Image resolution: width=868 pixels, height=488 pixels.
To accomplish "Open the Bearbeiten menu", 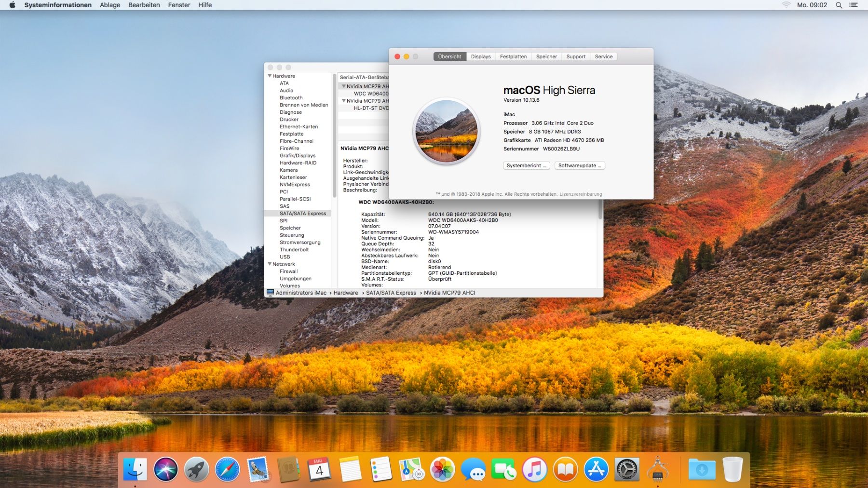I will (144, 5).
